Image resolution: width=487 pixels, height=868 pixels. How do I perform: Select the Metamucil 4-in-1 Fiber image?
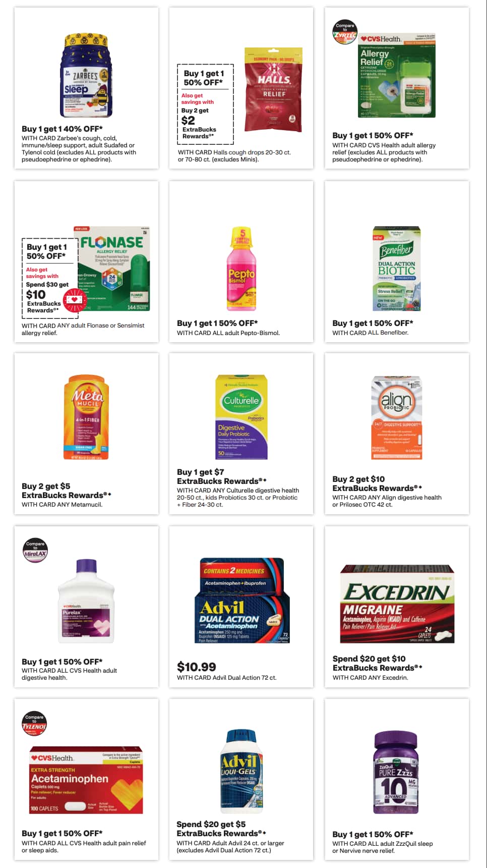86,417
